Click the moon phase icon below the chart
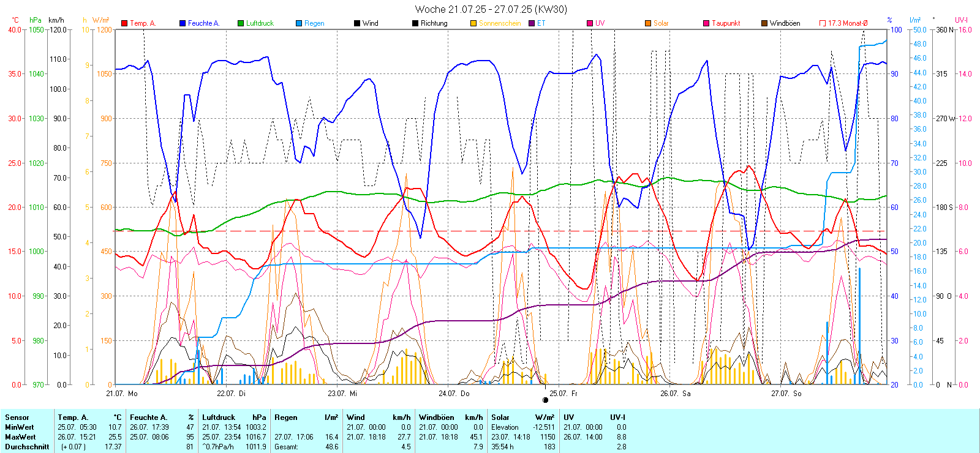This screenshot has height=453, width=980. pos(545,400)
